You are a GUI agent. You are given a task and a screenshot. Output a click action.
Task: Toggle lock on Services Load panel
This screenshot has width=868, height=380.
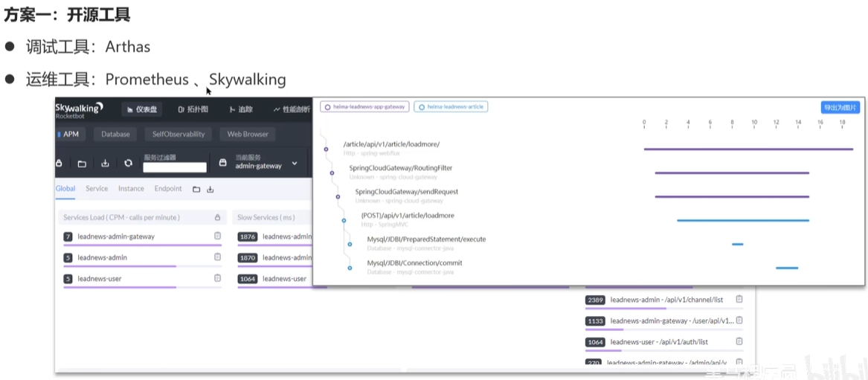point(217,217)
